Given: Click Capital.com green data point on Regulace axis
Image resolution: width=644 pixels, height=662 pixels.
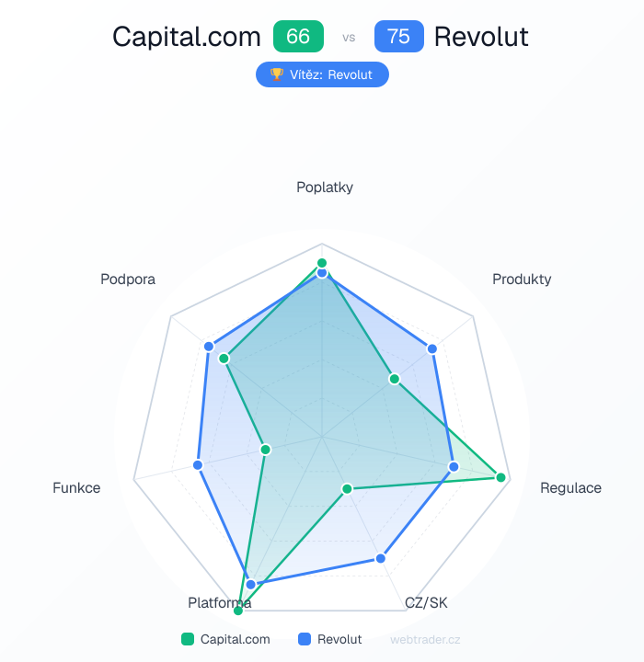Looking at the screenshot, I should [501, 477].
